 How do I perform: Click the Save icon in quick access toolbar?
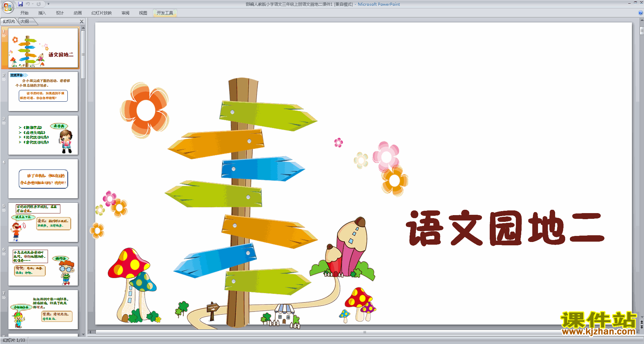point(20,4)
